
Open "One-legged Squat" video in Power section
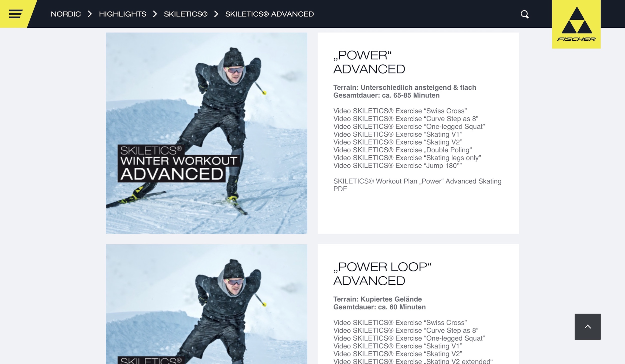pos(409,126)
